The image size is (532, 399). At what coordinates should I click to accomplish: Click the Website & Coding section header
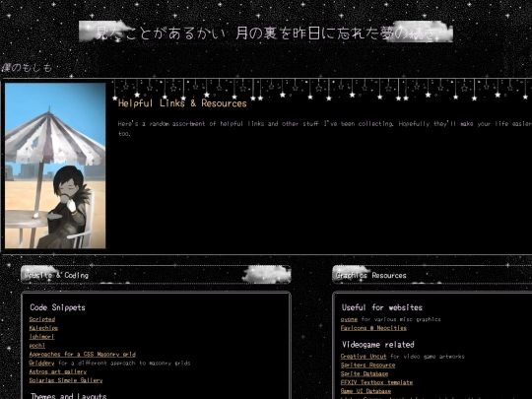(156, 275)
